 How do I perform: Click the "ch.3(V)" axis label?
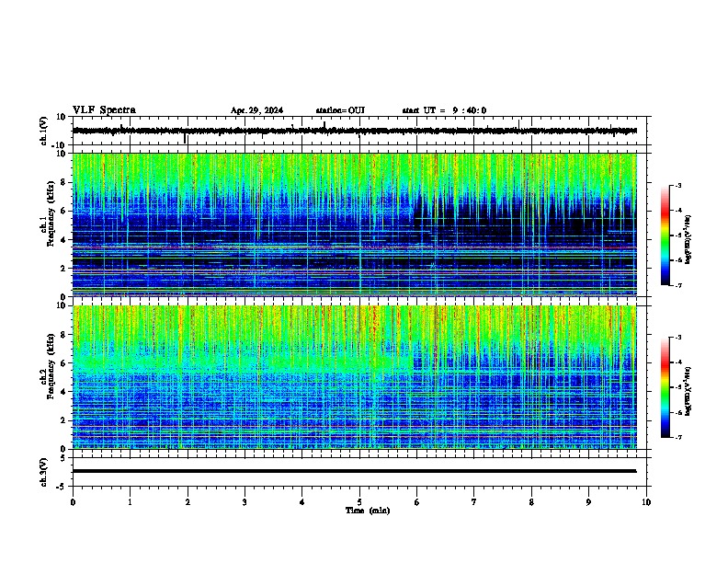point(44,472)
